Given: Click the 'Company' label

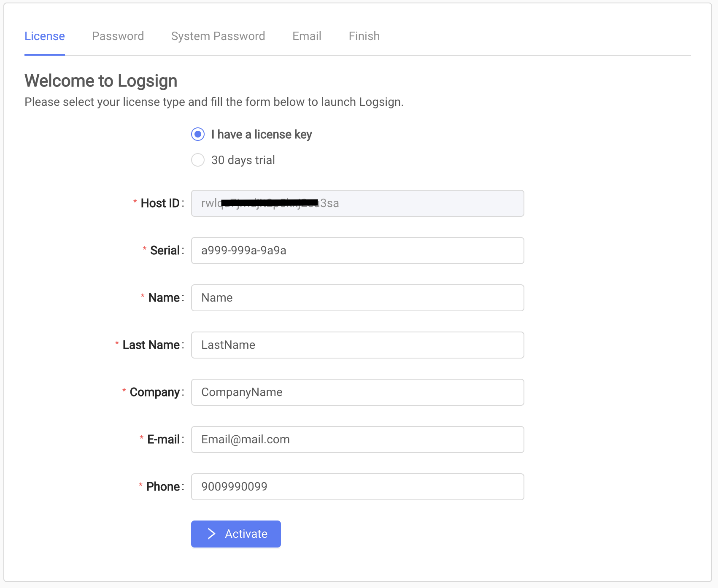Looking at the screenshot, I should 155,392.
